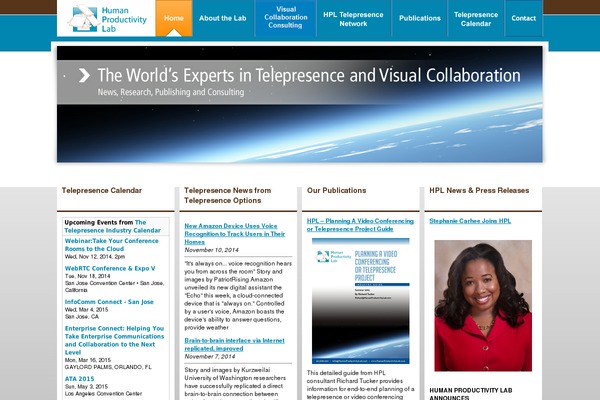Image resolution: width=600 pixels, height=400 pixels.
Task: Click Stephanie Carhee's portrait photo
Action: click(x=483, y=305)
